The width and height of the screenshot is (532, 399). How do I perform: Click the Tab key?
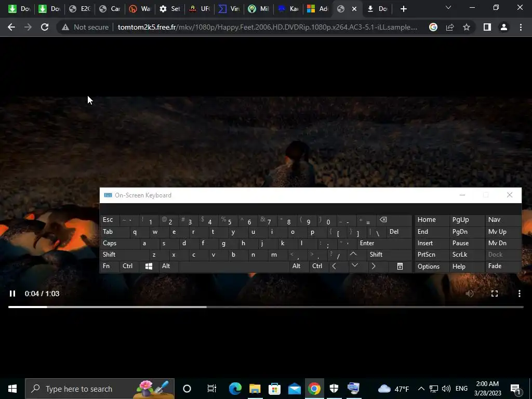tap(115, 232)
